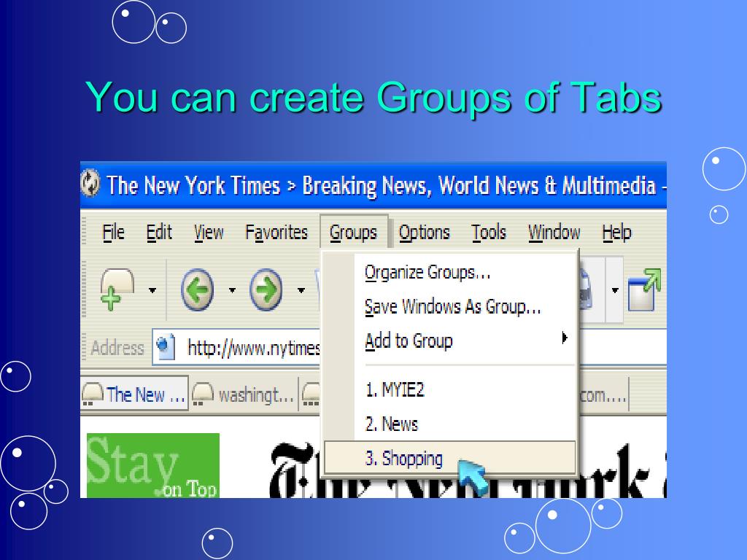
Task: Open the Options menu
Action: pos(424,233)
